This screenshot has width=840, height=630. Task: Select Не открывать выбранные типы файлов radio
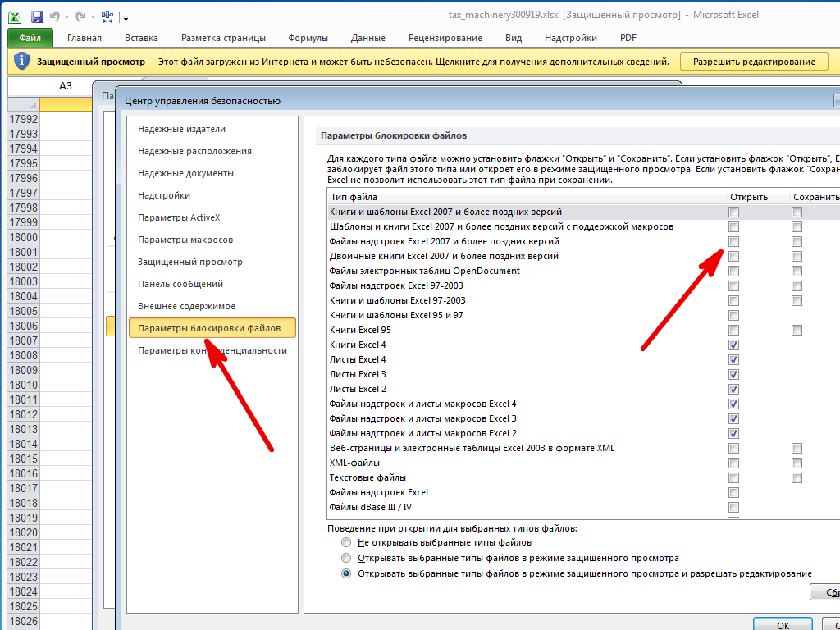347,542
